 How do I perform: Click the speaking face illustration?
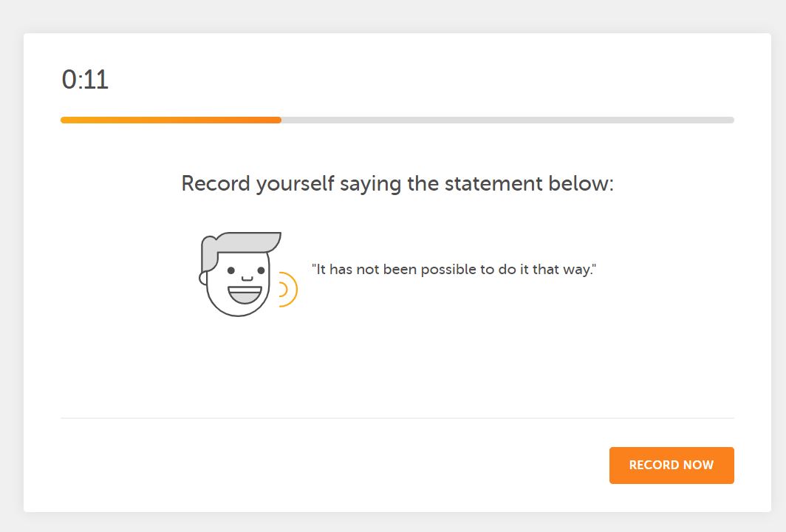pos(239,275)
